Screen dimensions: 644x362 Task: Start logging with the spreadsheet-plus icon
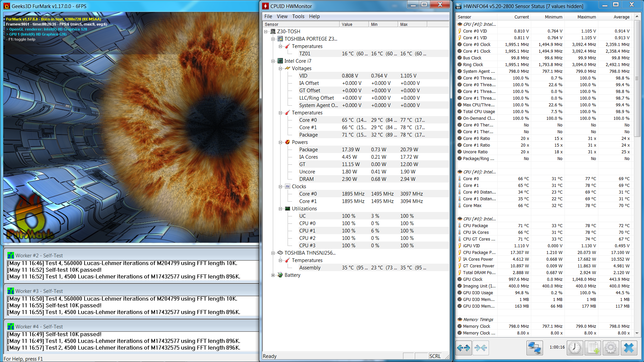[593, 348]
